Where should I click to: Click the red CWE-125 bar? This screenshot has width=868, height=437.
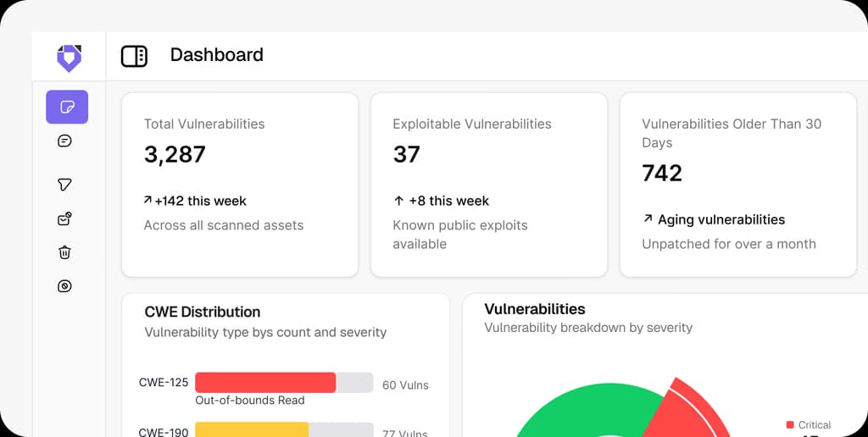pyautogui.click(x=265, y=383)
